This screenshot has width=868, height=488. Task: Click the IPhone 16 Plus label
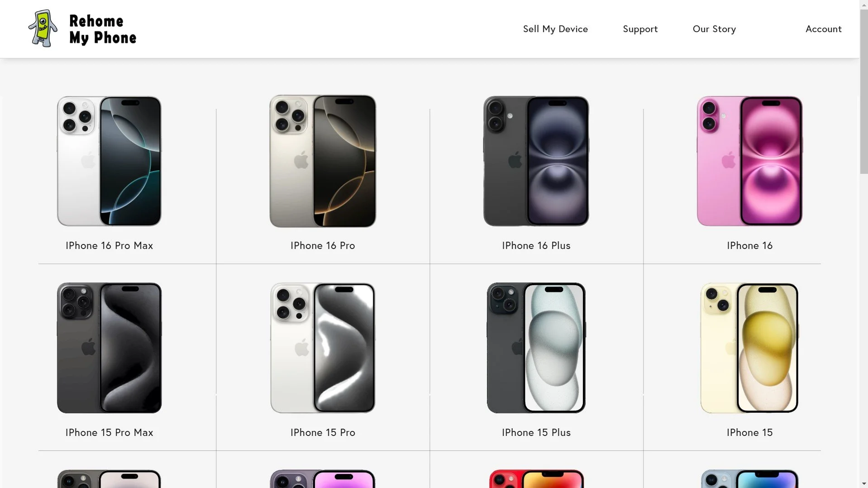coord(536,245)
